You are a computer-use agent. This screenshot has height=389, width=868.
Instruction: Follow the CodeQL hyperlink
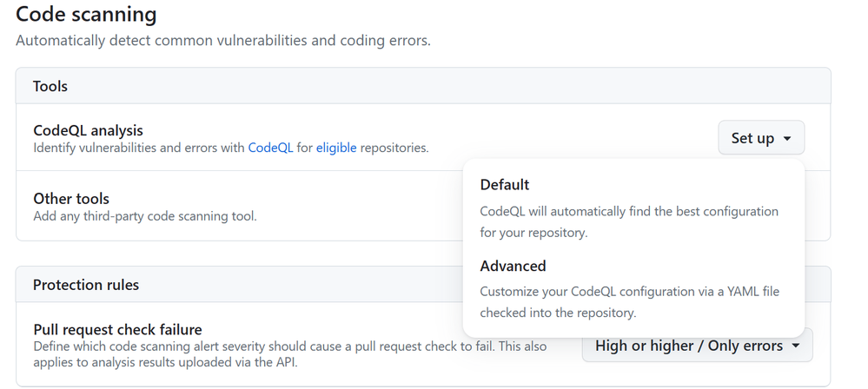click(x=270, y=148)
